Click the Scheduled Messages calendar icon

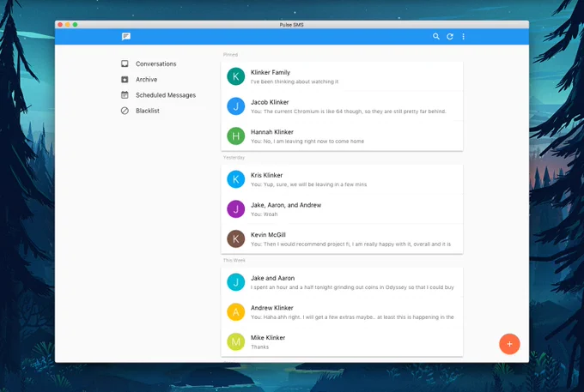(x=125, y=95)
